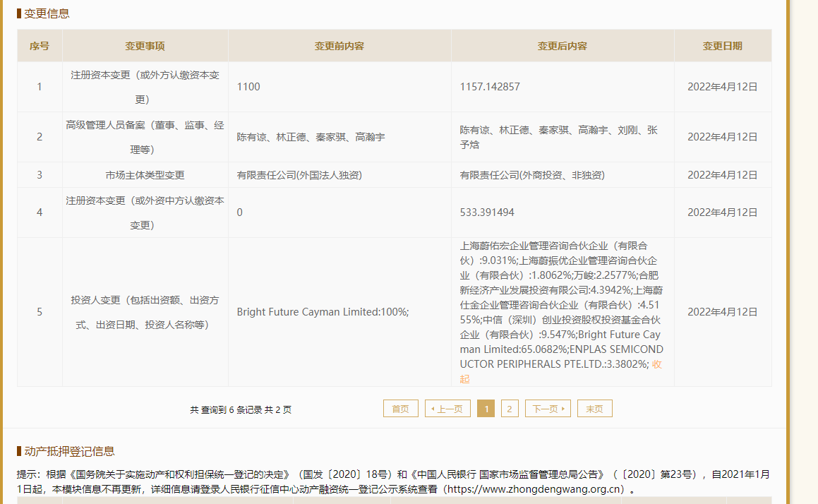The width and height of the screenshot is (818, 504).
Task: Open page 2 of change records
Action: 510,409
